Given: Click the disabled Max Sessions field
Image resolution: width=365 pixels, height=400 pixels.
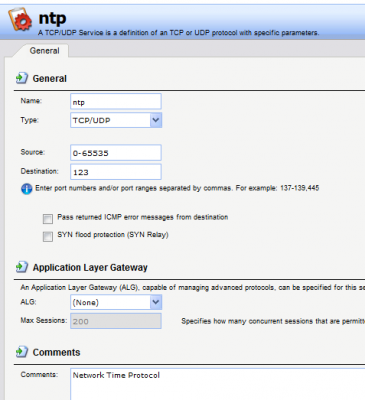Looking at the screenshot, I should tap(116, 321).
